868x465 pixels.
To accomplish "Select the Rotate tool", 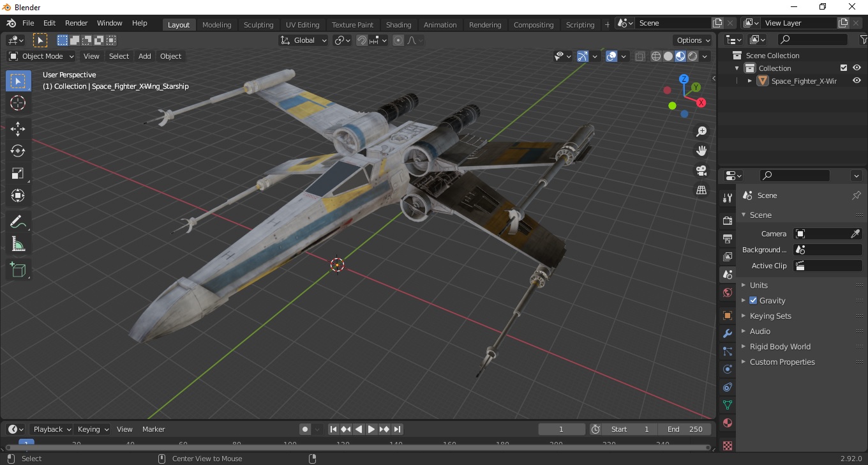I will pyautogui.click(x=18, y=151).
